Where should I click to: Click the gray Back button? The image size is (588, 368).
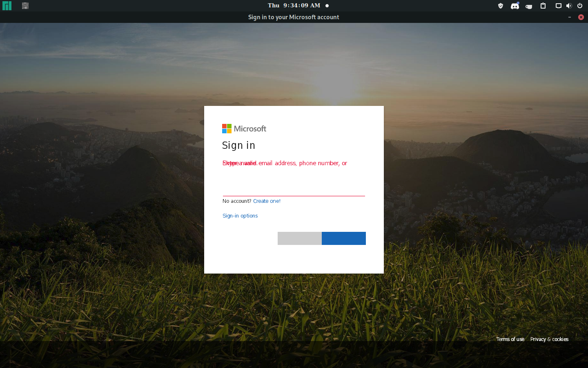coord(300,238)
